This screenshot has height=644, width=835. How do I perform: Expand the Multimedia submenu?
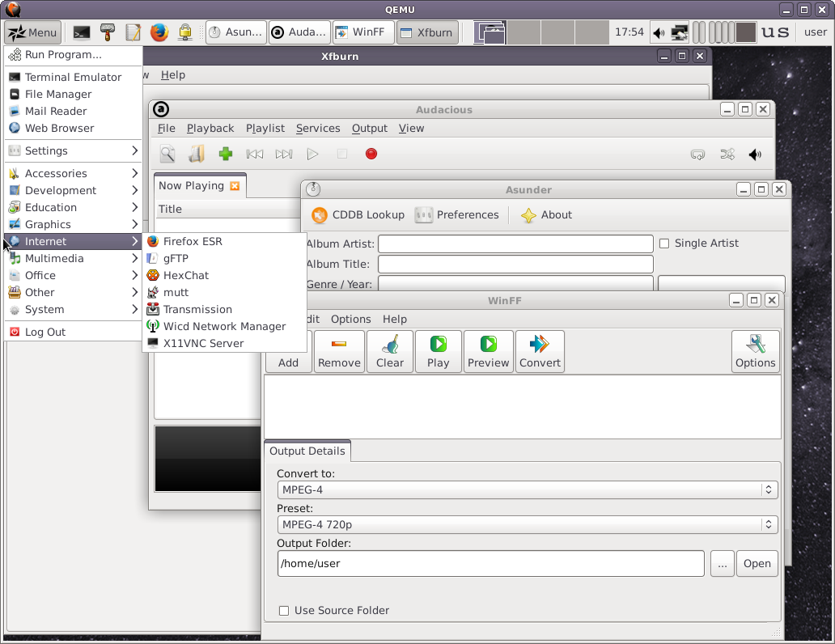point(73,258)
